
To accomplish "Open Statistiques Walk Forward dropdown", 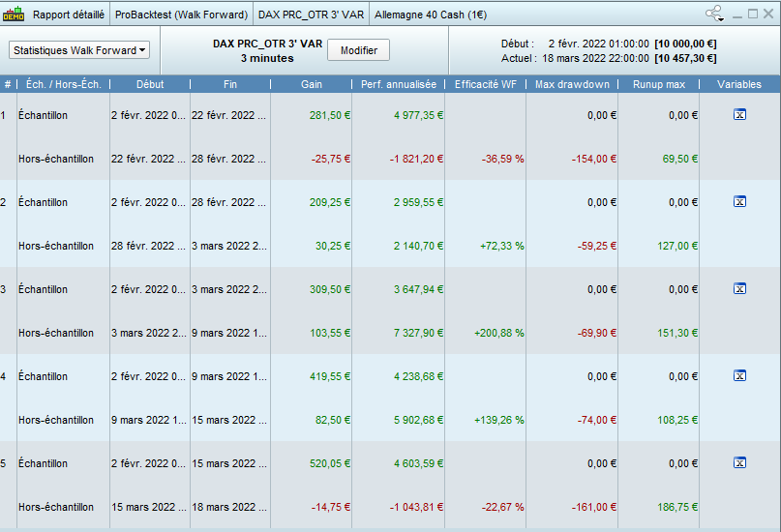I will coord(79,50).
